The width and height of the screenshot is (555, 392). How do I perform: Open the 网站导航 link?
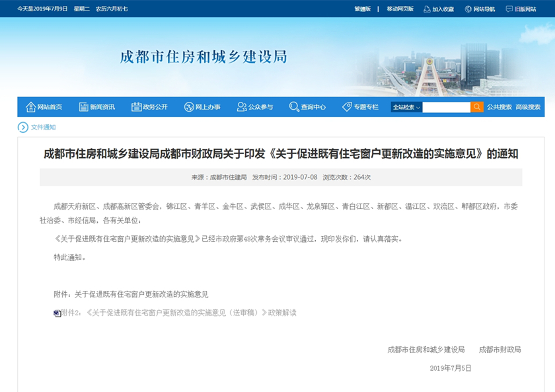(484, 9)
